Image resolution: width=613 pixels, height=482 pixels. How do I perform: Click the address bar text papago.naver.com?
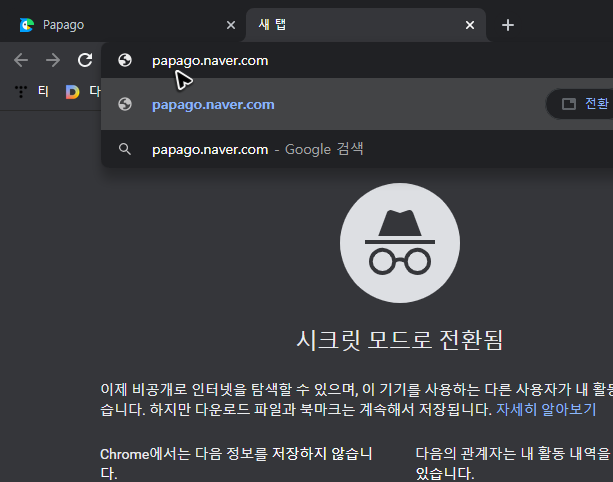click(210, 61)
